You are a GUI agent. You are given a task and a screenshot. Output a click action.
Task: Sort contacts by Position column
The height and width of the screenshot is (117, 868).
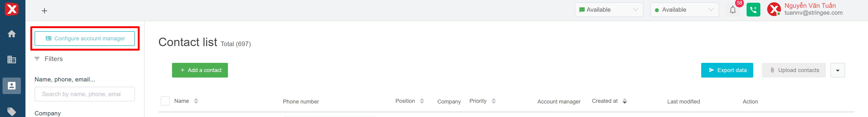tap(422, 101)
